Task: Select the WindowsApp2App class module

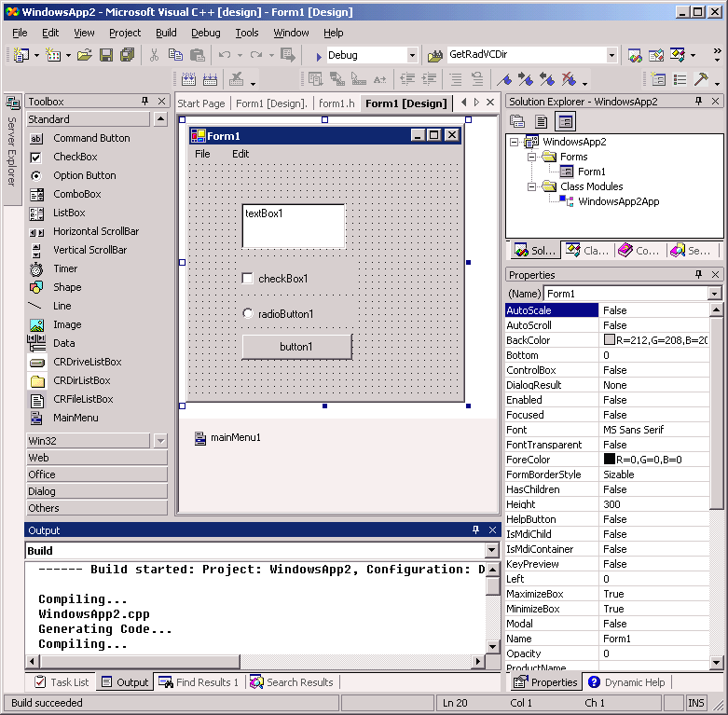Action: tap(617, 201)
